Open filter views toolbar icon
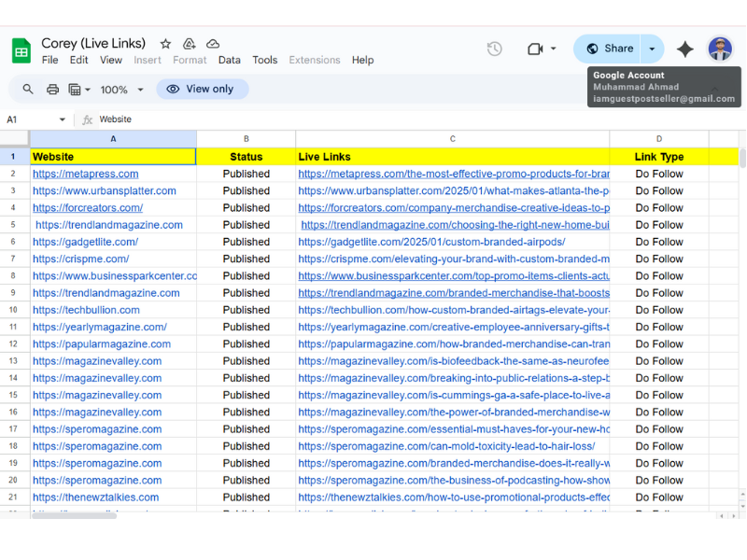 tap(75, 89)
